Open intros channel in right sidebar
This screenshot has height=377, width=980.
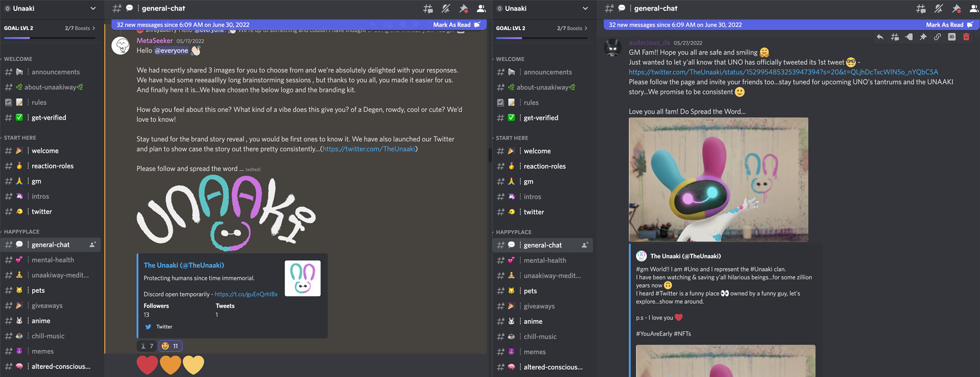543,197
